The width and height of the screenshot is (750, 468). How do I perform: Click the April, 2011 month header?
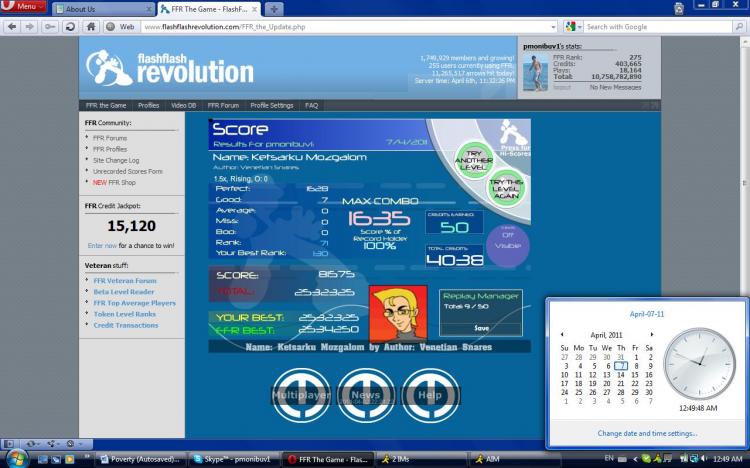pos(607,335)
